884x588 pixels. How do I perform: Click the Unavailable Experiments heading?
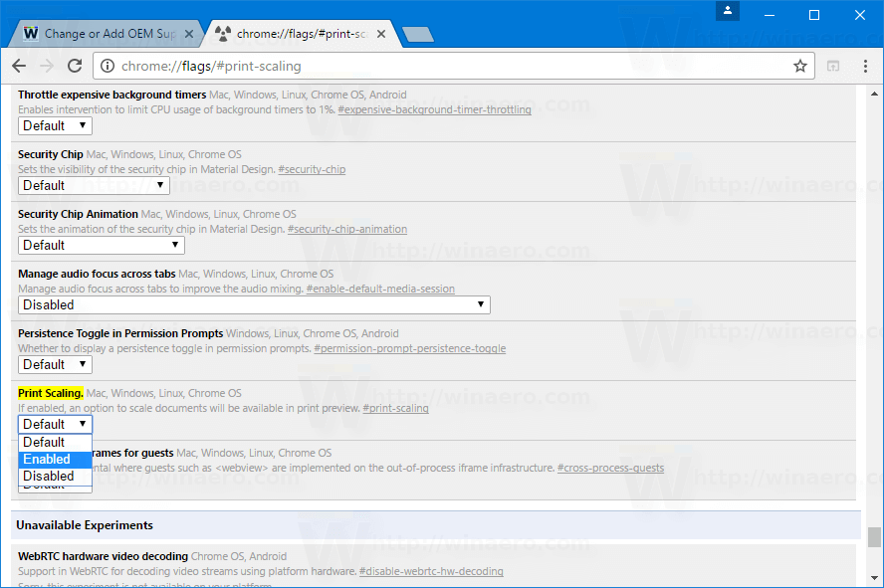pos(85,525)
